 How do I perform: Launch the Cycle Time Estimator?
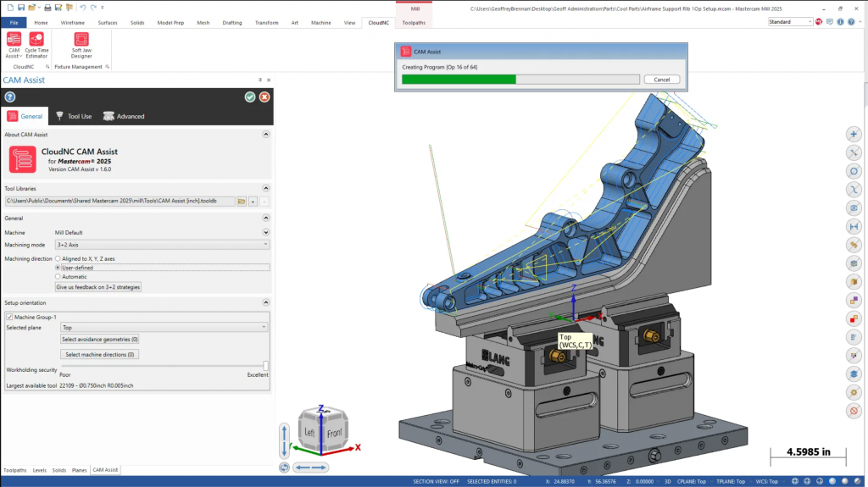[36, 46]
